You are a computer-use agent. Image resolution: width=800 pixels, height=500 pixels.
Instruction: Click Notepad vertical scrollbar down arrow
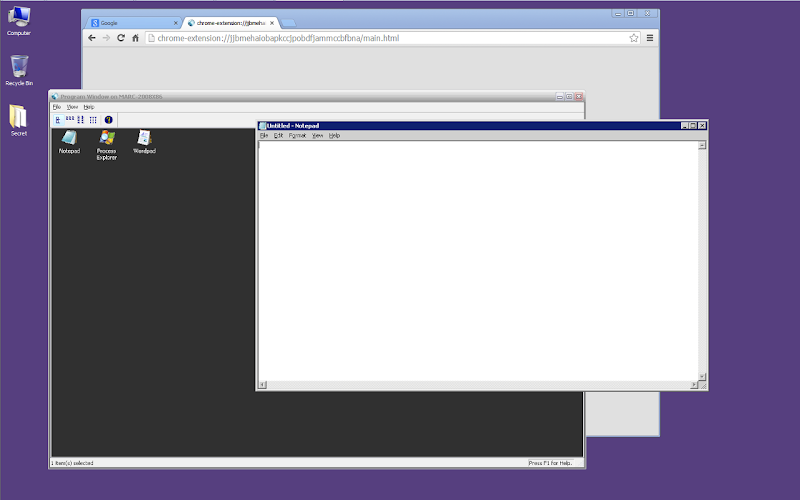[x=702, y=377]
